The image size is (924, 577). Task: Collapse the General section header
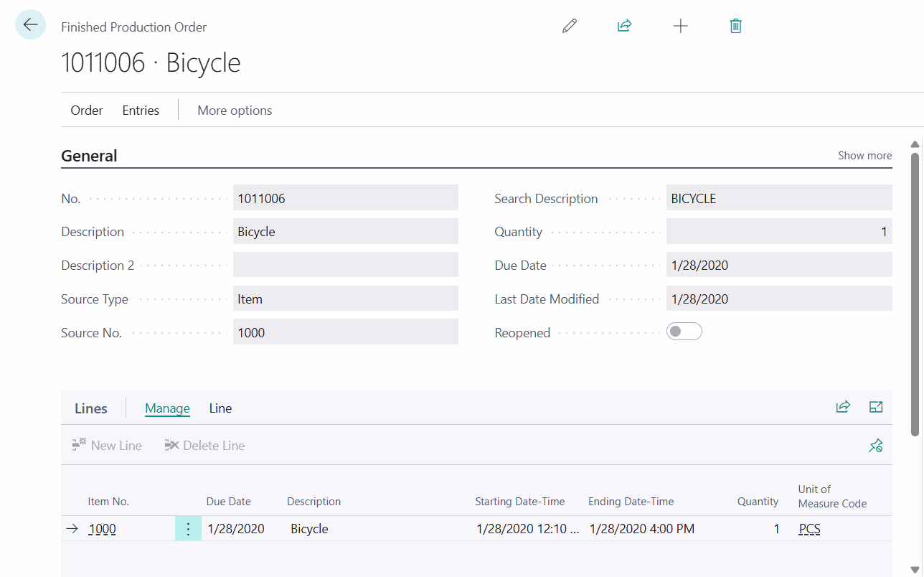[89, 156]
